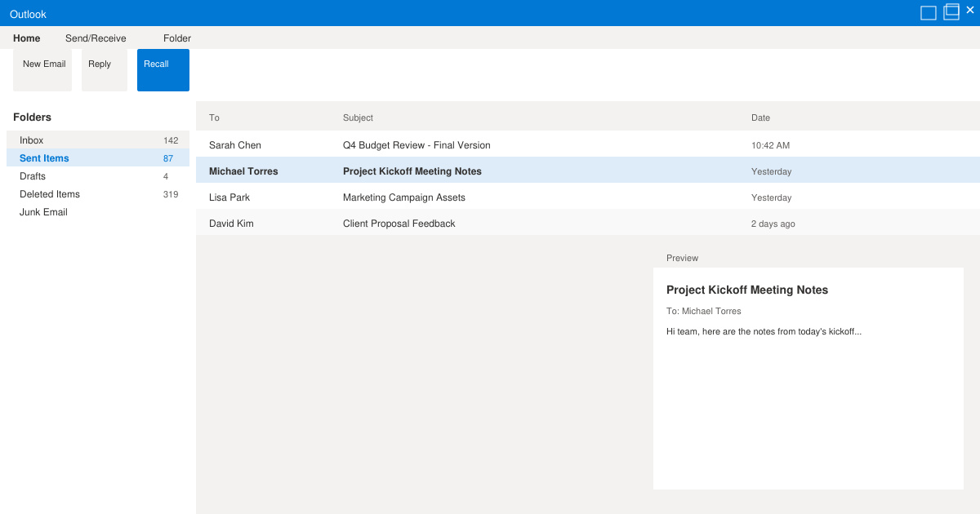The width and height of the screenshot is (980, 514).
Task: Click recipient David Kim in list
Action: [x=231, y=224]
